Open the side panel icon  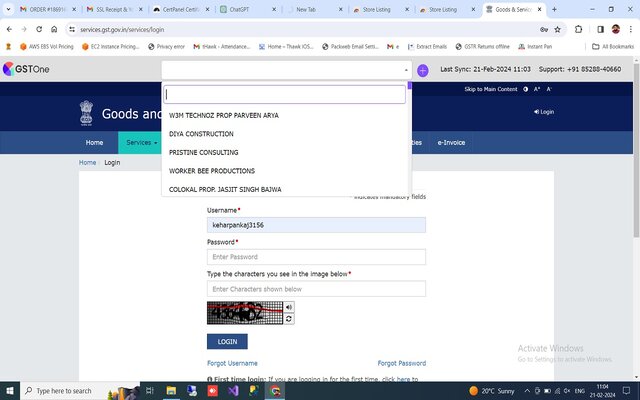(x=600, y=29)
